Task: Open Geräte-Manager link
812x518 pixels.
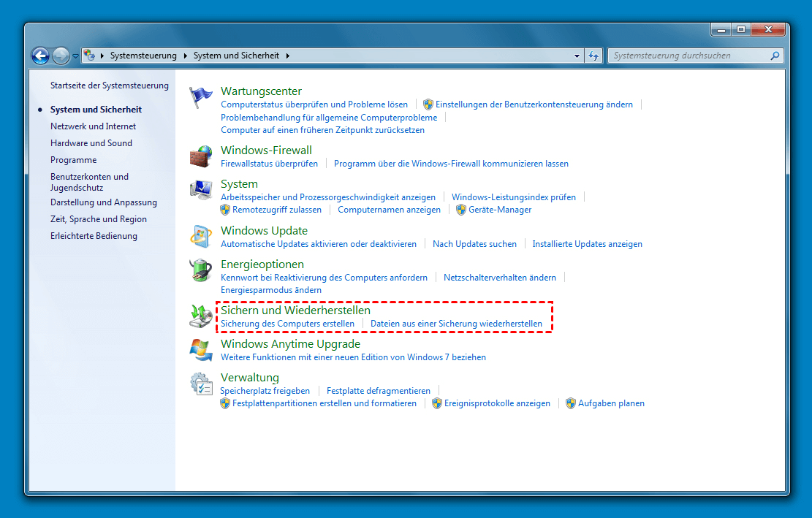Action: click(x=500, y=210)
